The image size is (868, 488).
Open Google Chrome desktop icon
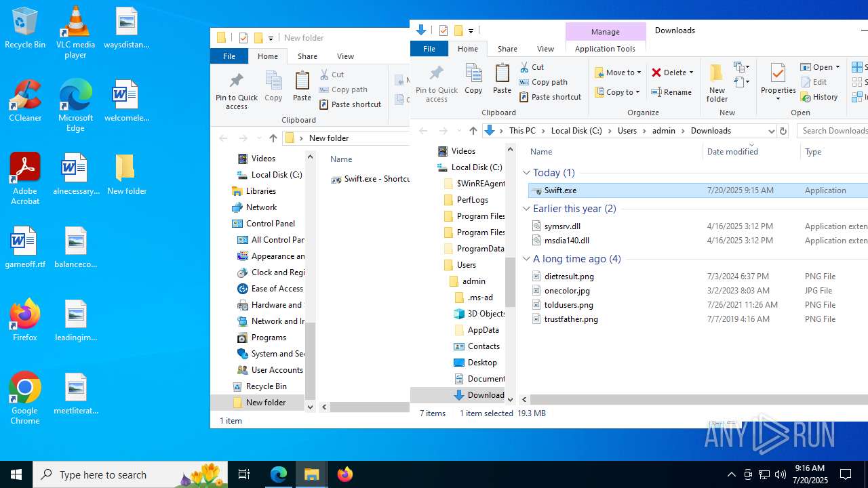(x=25, y=399)
